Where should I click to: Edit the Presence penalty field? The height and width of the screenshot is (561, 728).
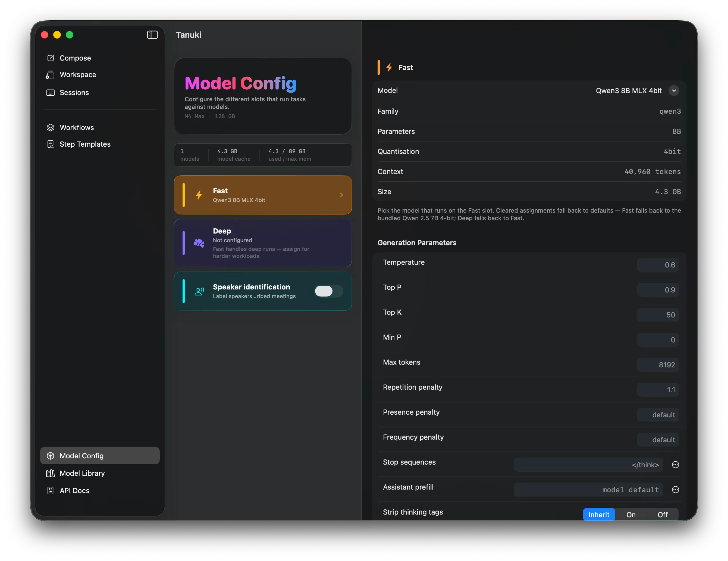tap(658, 415)
